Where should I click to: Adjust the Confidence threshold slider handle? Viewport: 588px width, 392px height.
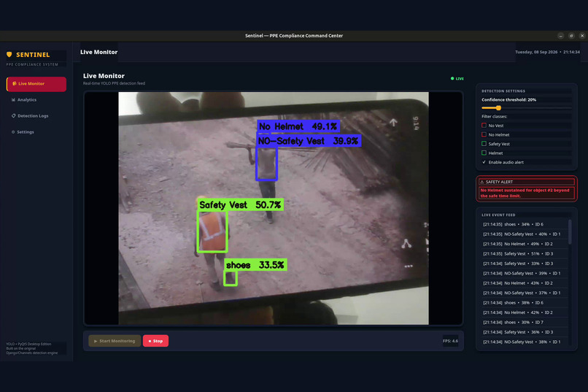(498, 108)
